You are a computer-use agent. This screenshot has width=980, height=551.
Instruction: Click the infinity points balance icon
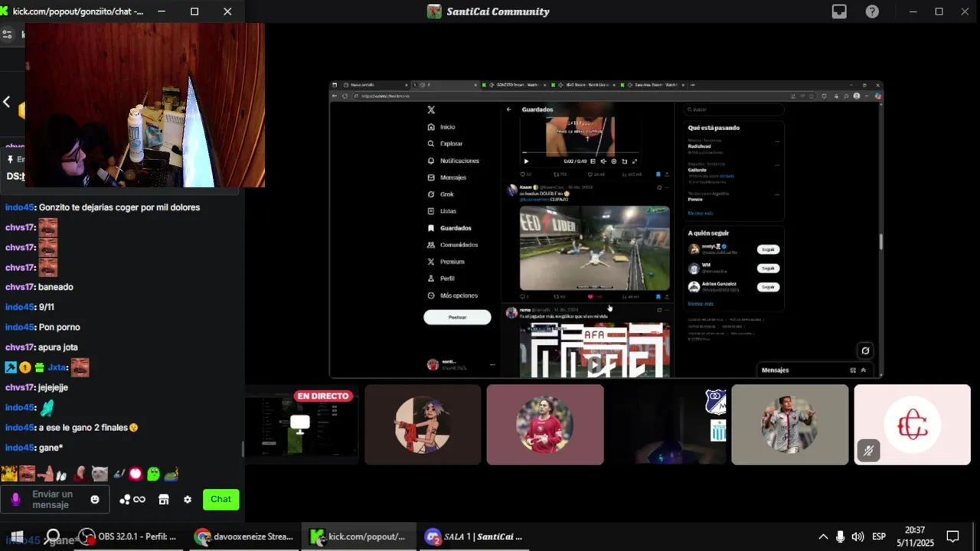click(139, 500)
